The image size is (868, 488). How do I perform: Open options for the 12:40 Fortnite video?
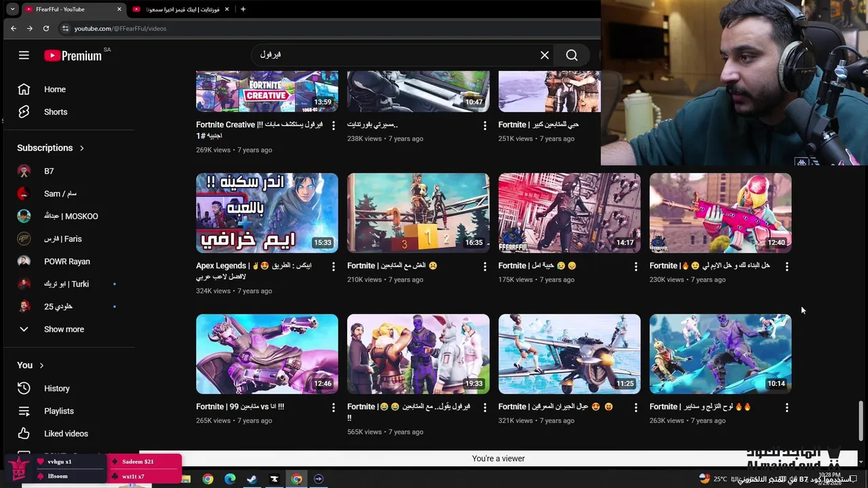pyautogui.click(x=787, y=267)
